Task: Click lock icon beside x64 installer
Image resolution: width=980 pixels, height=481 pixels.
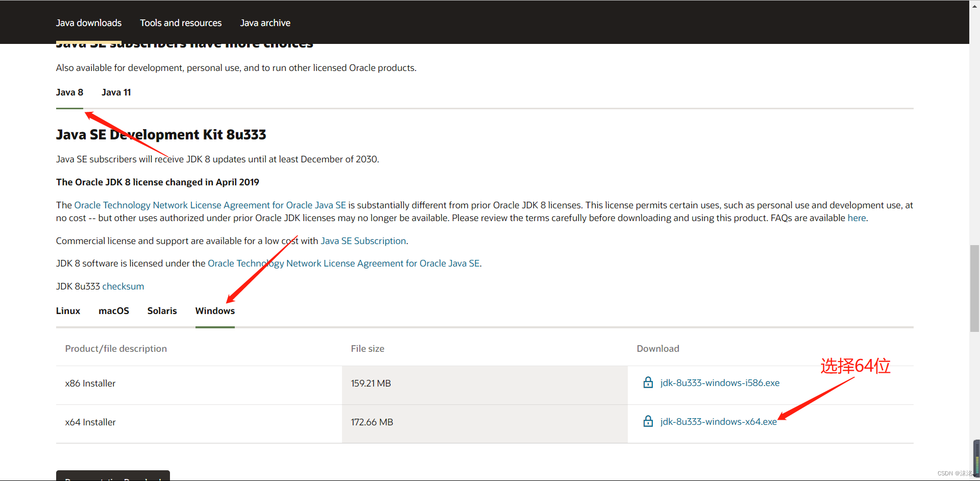Action: pos(648,421)
